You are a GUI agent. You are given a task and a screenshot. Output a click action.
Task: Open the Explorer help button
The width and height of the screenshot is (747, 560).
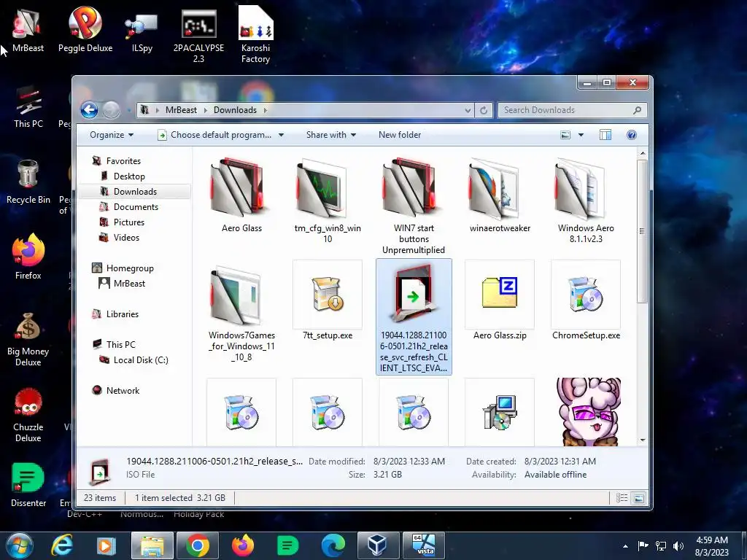632,135
